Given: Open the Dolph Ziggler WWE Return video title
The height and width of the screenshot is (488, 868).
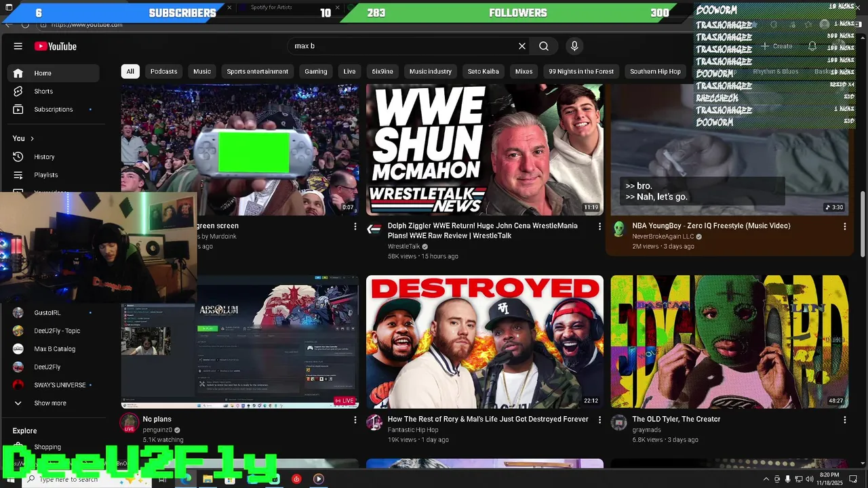Looking at the screenshot, I should 483,230.
